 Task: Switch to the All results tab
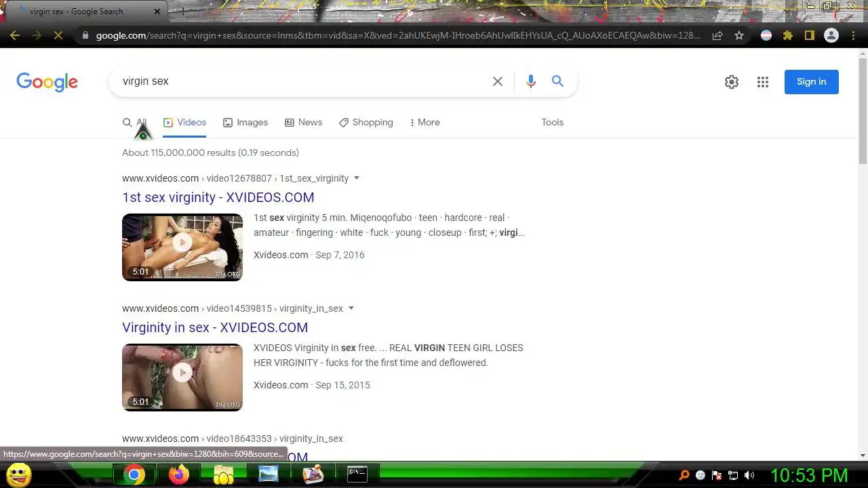tap(134, 123)
